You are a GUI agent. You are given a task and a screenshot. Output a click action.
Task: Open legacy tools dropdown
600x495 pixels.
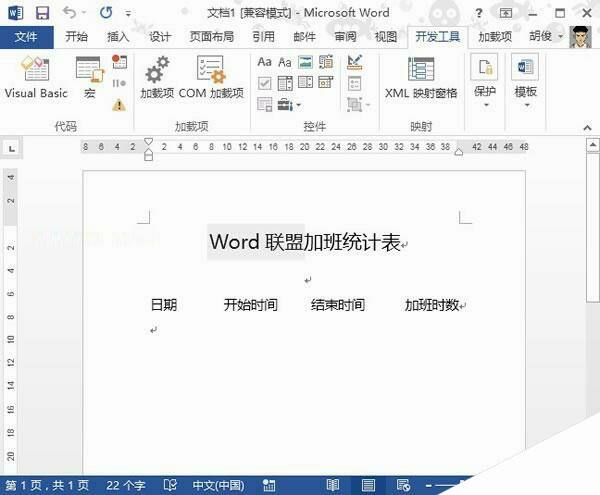[x=289, y=104]
